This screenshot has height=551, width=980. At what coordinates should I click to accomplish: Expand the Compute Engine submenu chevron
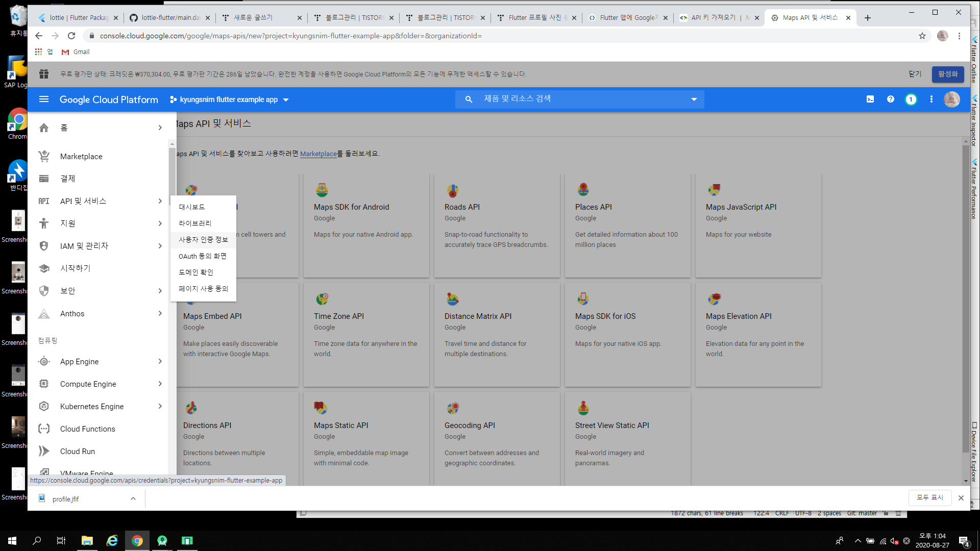tap(160, 384)
